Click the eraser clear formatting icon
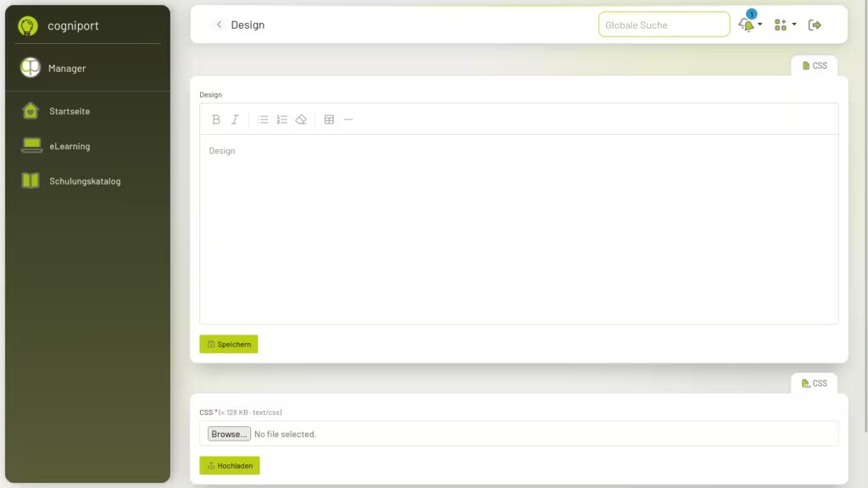The image size is (868, 488). point(301,119)
